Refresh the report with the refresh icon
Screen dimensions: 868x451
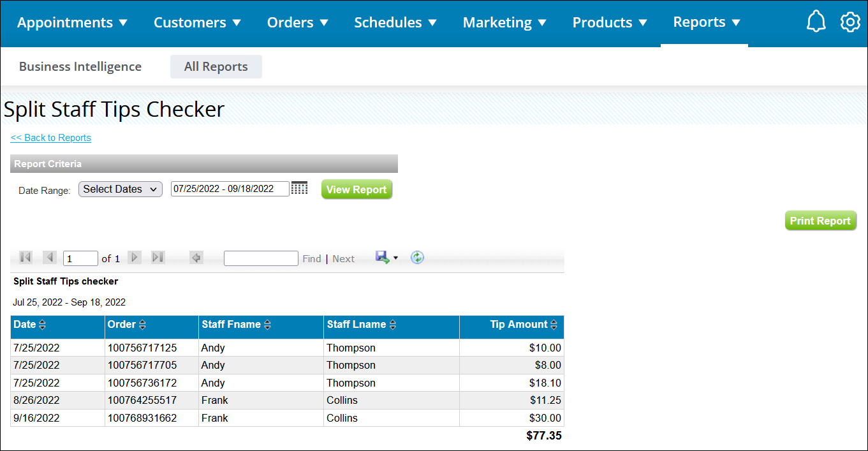pos(417,258)
